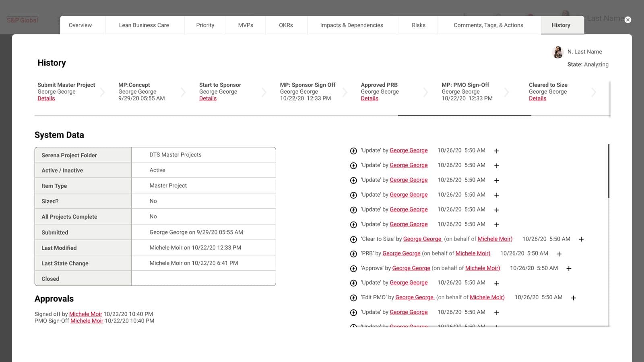Open the Lean Business Care tab
The image size is (644, 362).
(144, 25)
